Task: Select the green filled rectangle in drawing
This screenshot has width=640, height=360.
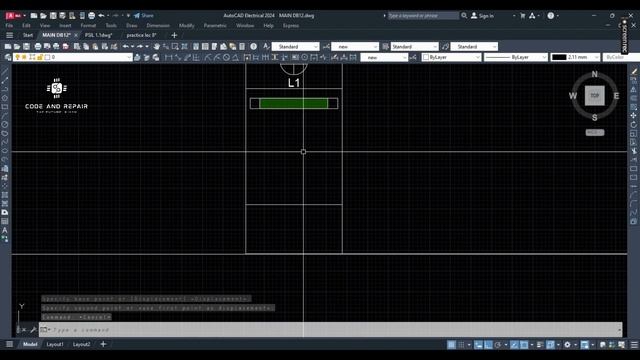Action: (293, 103)
